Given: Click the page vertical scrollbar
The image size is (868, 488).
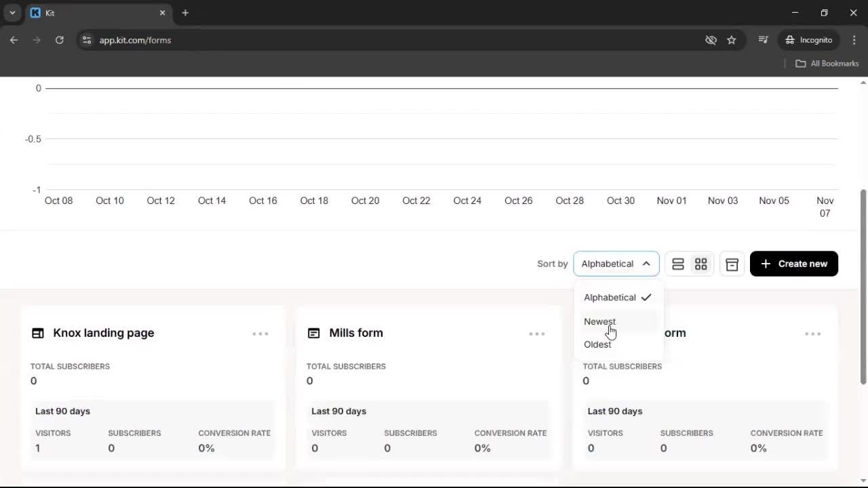Looking at the screenshot, I should (x=863, y=285).
